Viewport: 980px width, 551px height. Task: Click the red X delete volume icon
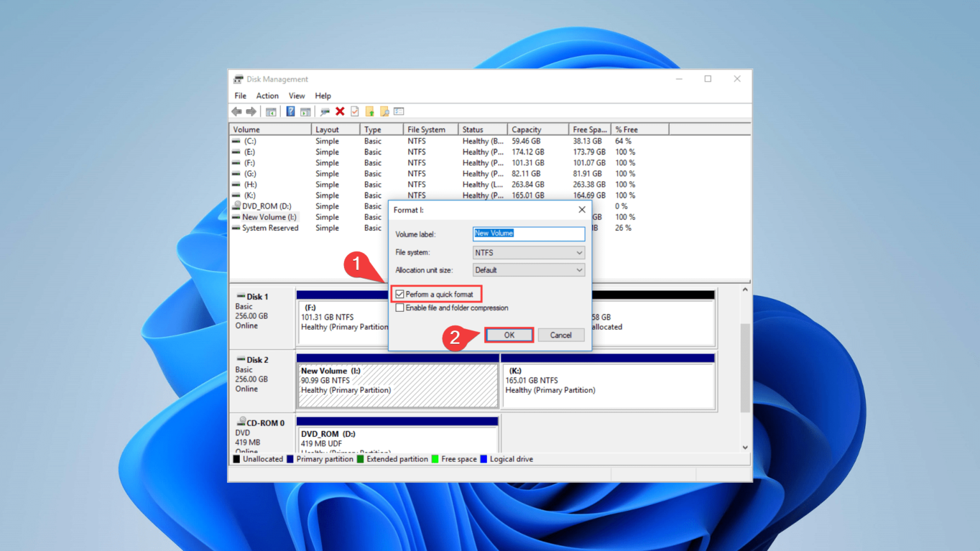339,111
